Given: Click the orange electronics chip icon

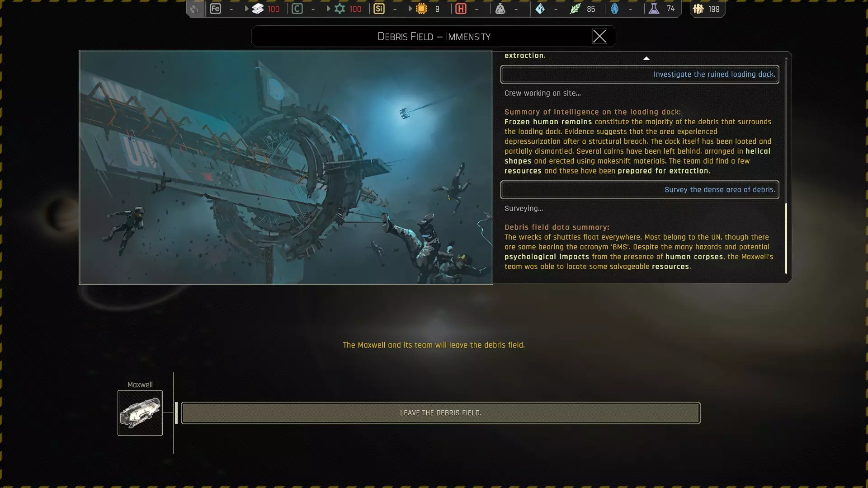Looking at the screenshot, I should point(421,9).
